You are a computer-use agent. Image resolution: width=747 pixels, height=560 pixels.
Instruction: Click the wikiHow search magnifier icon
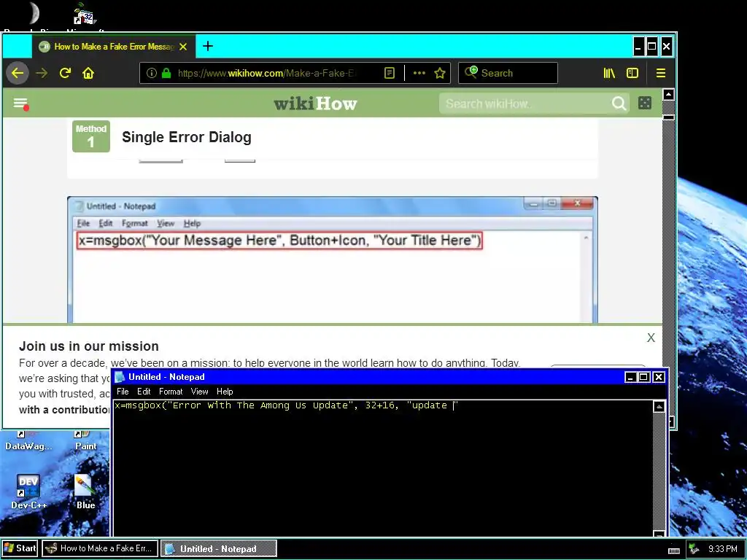619,104
